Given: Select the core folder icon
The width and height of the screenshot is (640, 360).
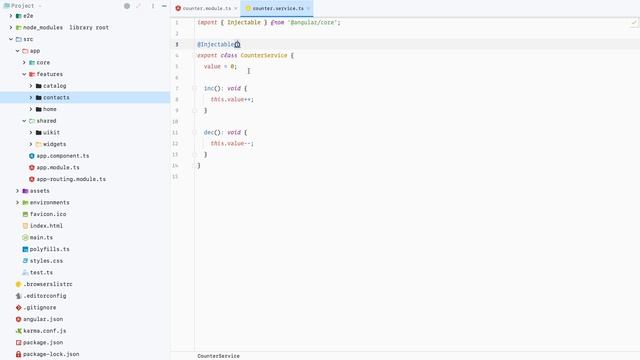Looking at the screenshot, I should tap(32, 62).
